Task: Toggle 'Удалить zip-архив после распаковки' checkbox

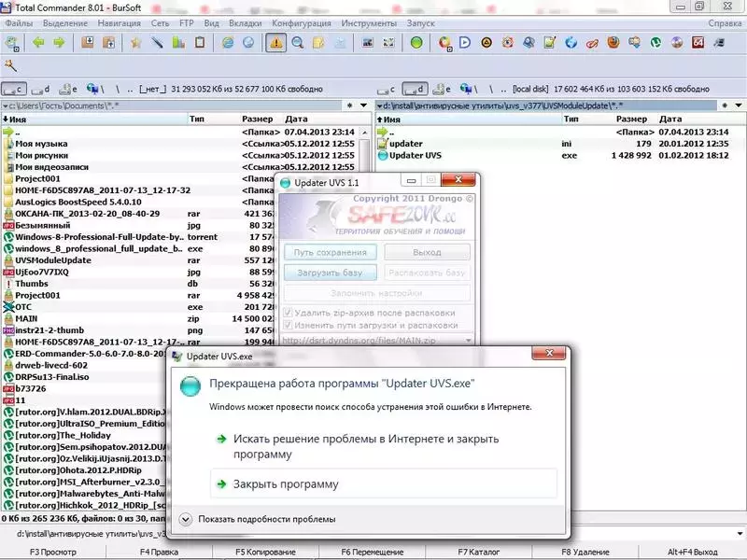Action: click(288, 313)
